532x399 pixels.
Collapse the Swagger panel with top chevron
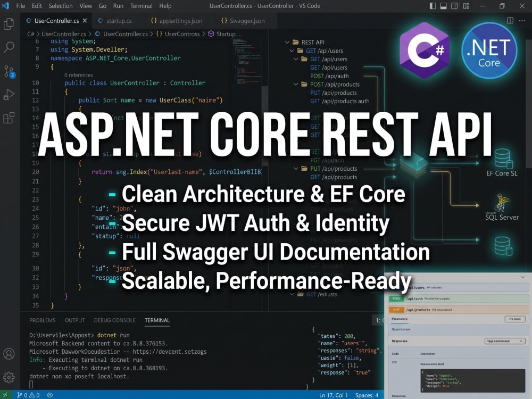pyautogui.click(x=523, y=277)
